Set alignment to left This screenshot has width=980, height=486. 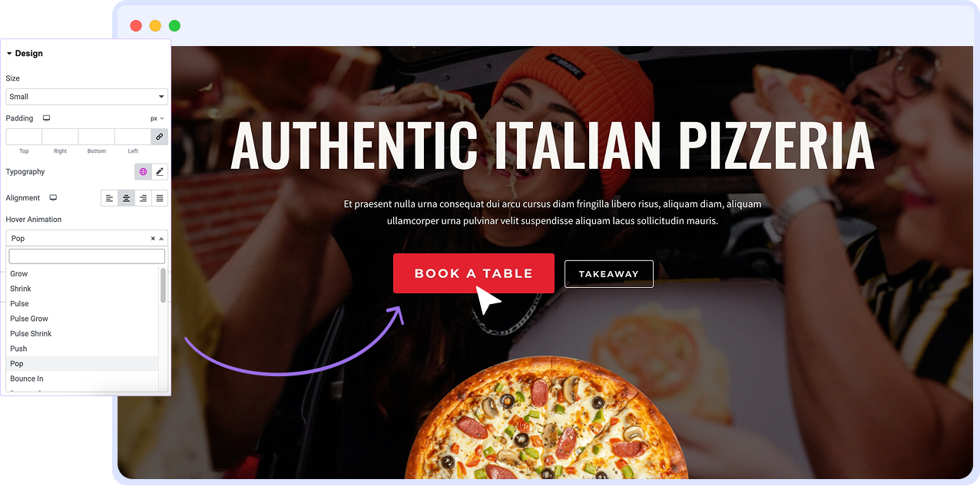109,198
